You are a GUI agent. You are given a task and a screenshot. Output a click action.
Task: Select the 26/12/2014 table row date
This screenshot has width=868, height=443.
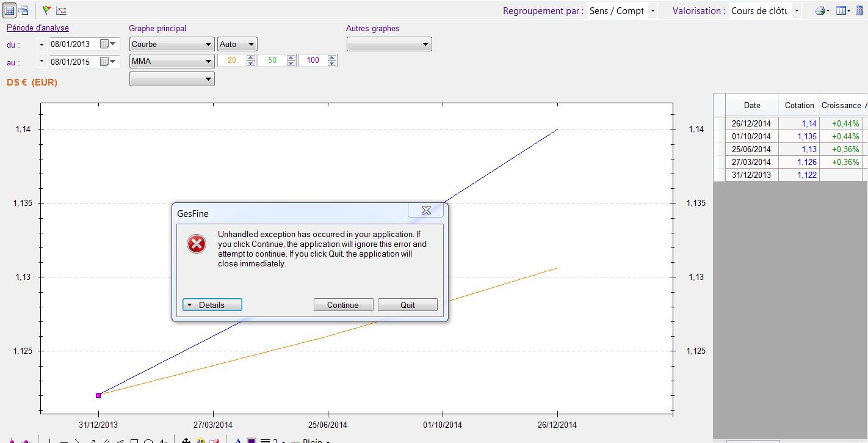[752, 123]
